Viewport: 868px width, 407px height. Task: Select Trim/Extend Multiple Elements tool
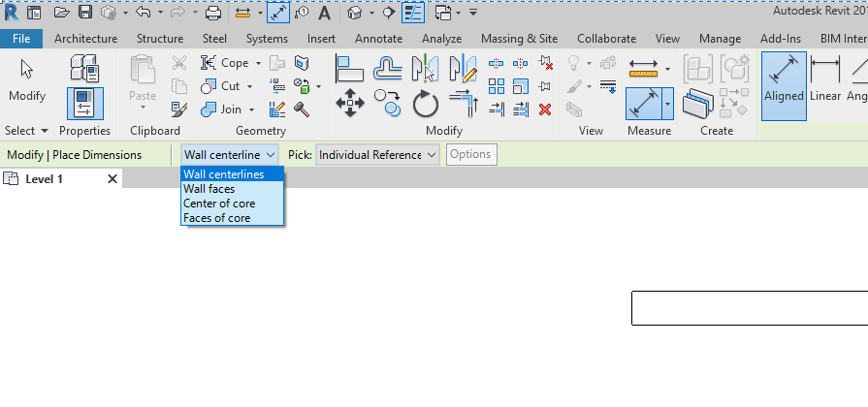tap(521, 110)
